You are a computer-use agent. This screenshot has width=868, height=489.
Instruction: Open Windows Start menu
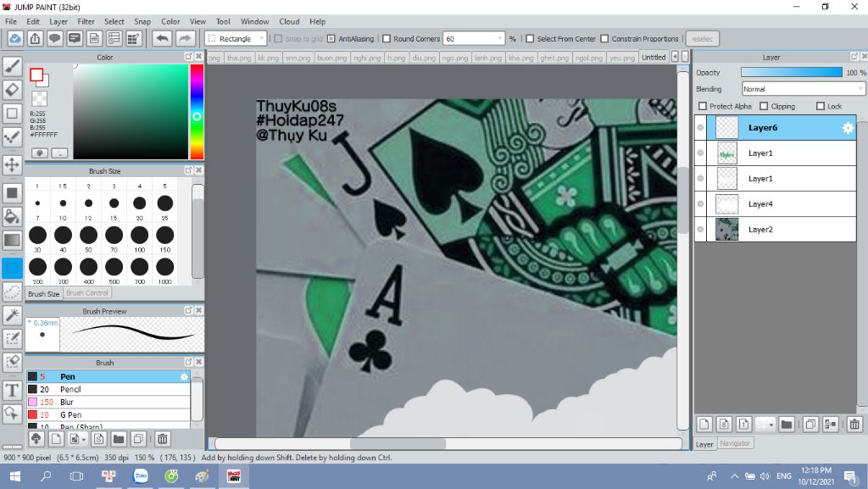point(15,476)
